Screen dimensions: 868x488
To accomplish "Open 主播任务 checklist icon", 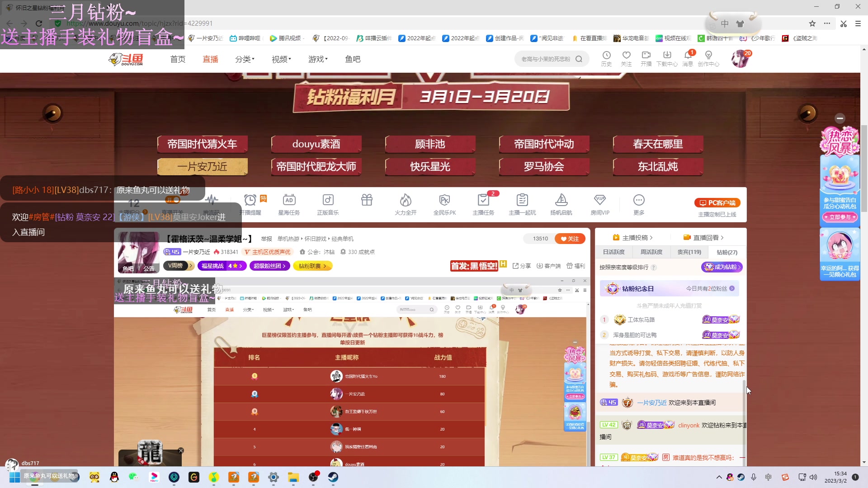I will 483,204.
